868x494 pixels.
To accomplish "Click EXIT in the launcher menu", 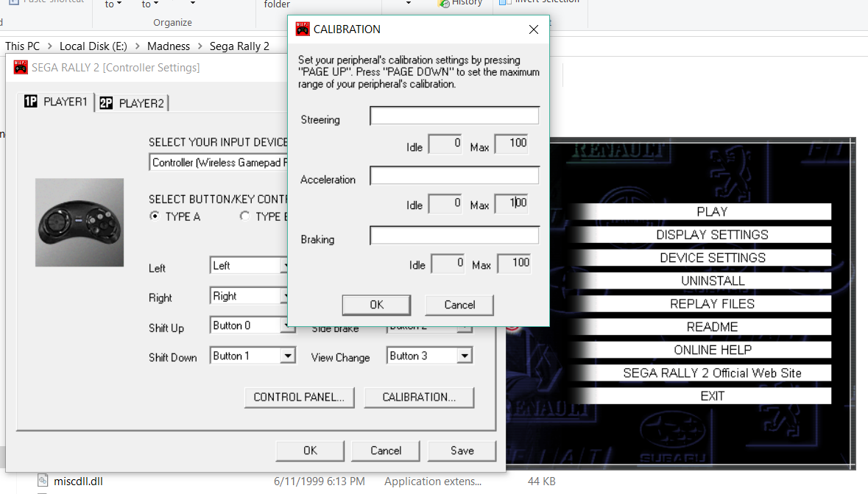I will coord(712,396).
